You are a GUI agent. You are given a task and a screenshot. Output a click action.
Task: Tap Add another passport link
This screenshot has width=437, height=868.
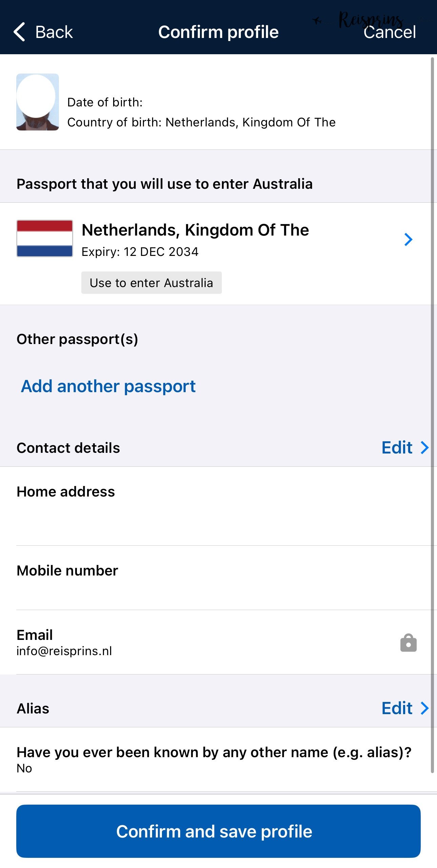pyautogui.click(x=108, y=386)
